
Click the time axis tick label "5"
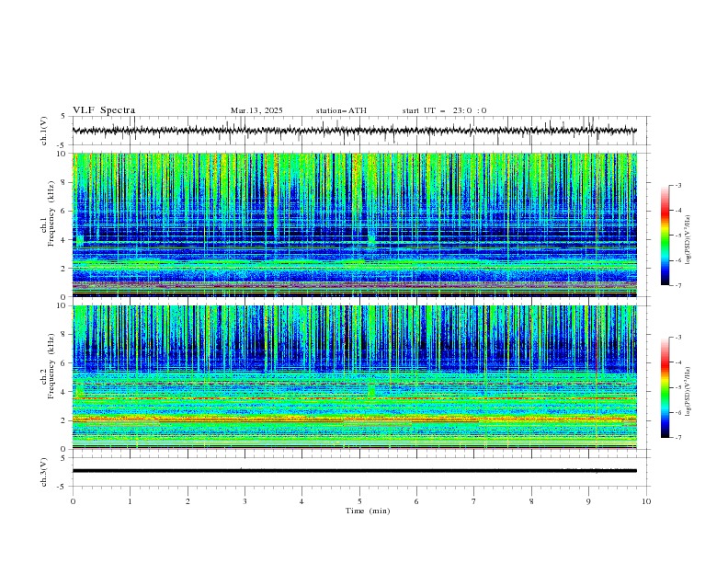coord(359,501)
